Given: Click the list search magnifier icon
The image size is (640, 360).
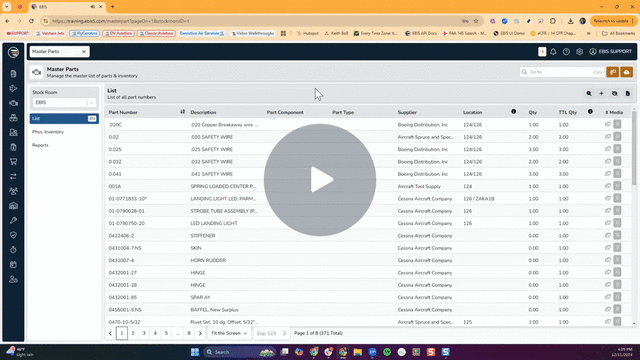Looking at the screenshot, I should click(x=589, y=93).
